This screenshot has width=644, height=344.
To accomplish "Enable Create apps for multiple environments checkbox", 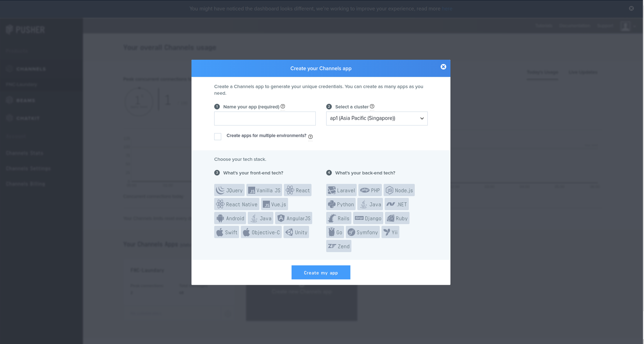I will pyautogui.click(x=218, y=137).
